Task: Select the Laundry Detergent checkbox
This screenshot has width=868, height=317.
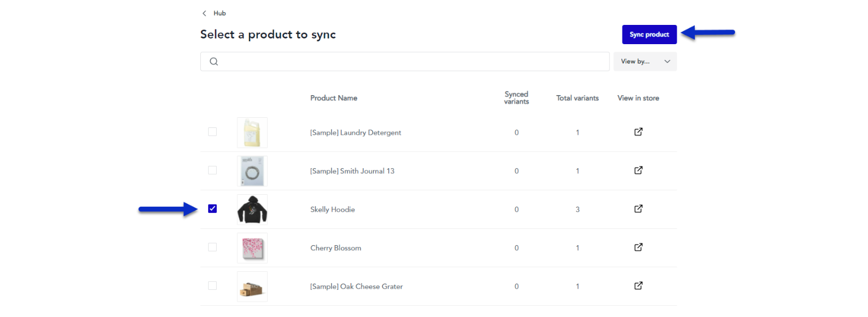Action: pyautogui.click(x=212, y=132)
